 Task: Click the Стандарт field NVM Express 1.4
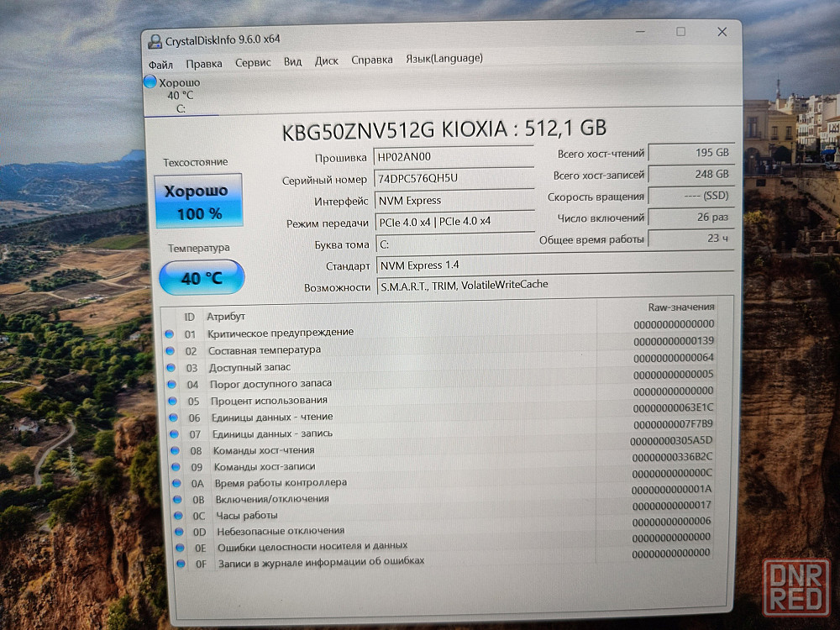pos(555,265)
